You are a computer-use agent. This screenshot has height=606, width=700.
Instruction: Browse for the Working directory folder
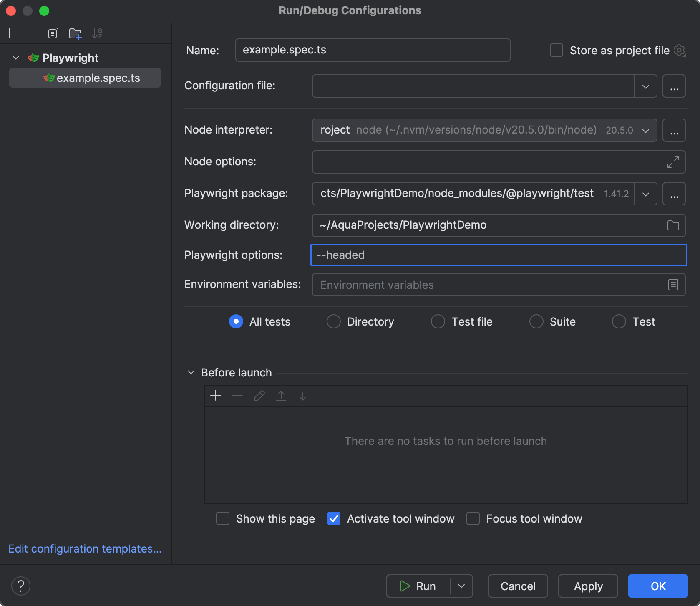[x=672, y=225]
